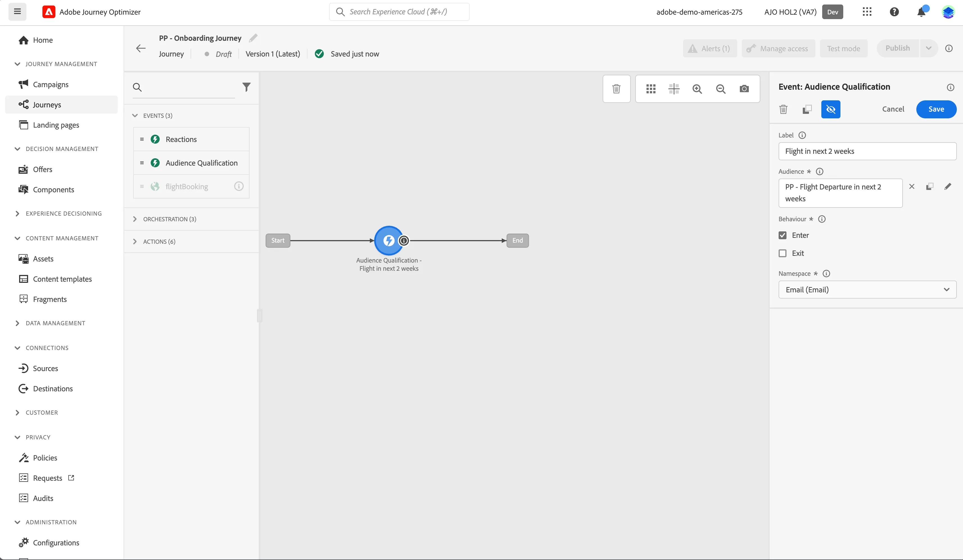Screen dimensions: 963x560
Task: Delete the event using panel trash icon
Action: point(783,109)
